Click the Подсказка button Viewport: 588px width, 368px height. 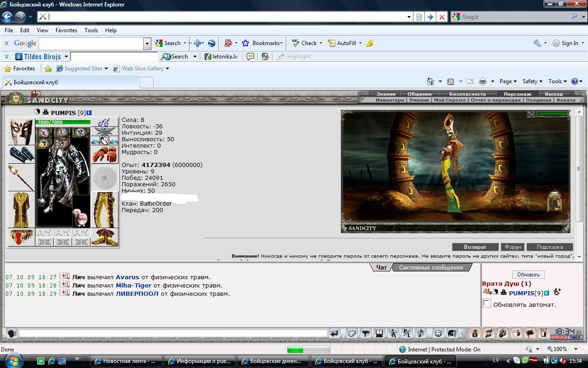(550, 247)
